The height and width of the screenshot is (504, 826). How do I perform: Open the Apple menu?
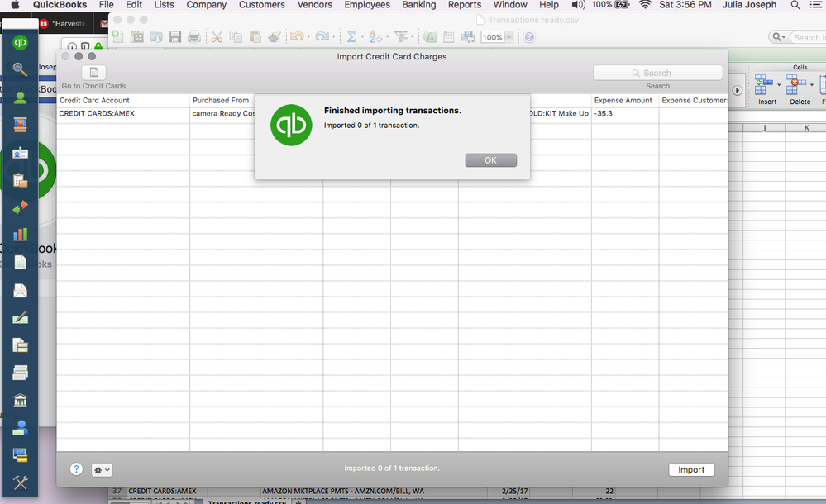(16, 5)
